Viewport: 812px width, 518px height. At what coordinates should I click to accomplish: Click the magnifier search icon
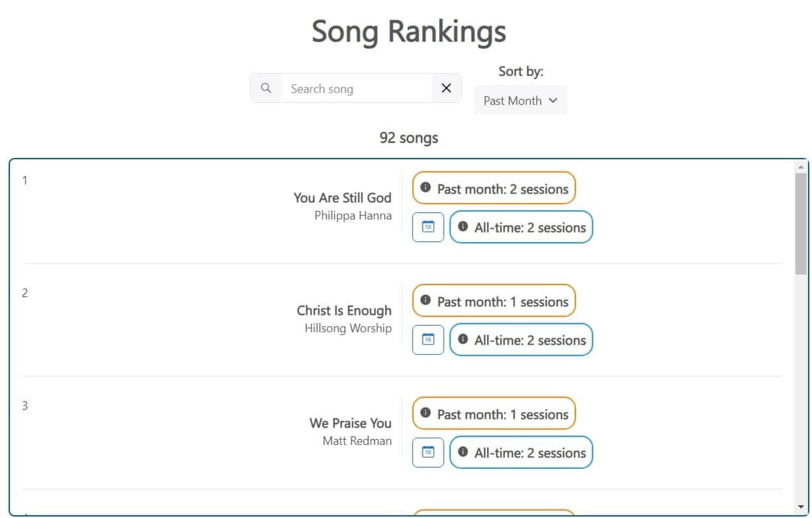point(265,88)
